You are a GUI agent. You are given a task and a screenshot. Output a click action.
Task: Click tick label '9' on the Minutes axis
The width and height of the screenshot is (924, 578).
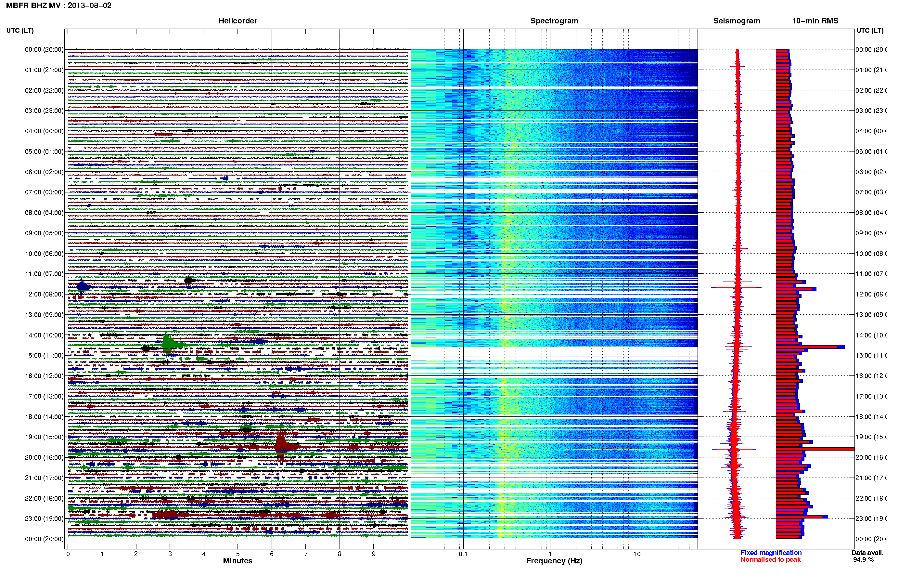click(x=374, y=554)
